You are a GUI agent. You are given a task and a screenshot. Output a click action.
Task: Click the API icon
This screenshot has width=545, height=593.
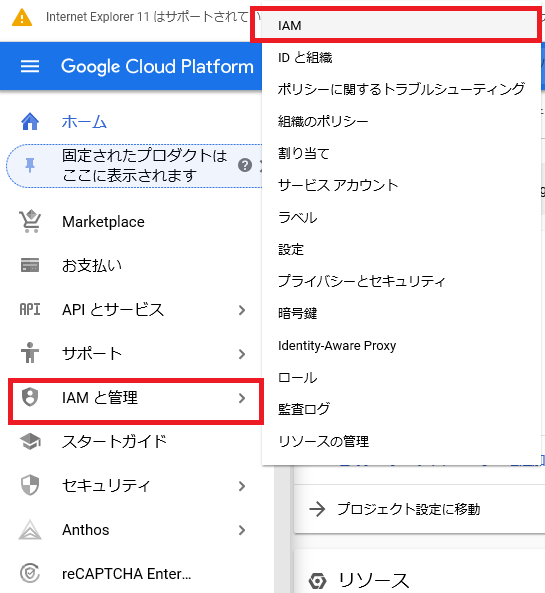click(x=30, y=309)
